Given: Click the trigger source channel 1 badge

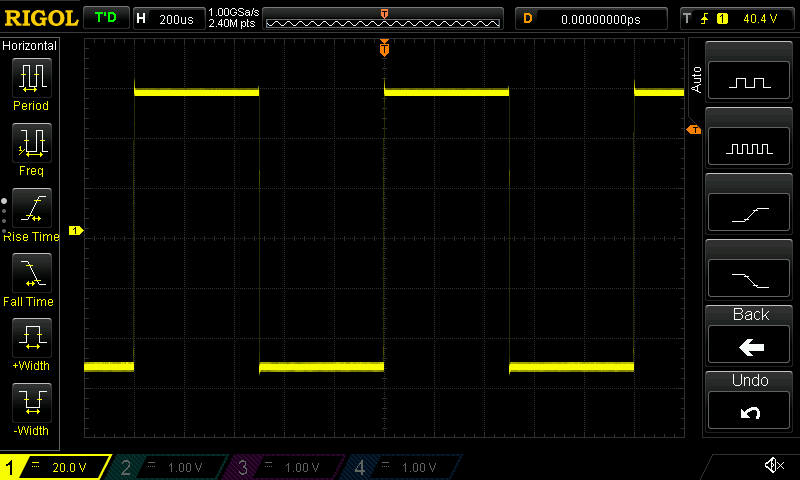Looking at the screenshot, I should (722, 19).
